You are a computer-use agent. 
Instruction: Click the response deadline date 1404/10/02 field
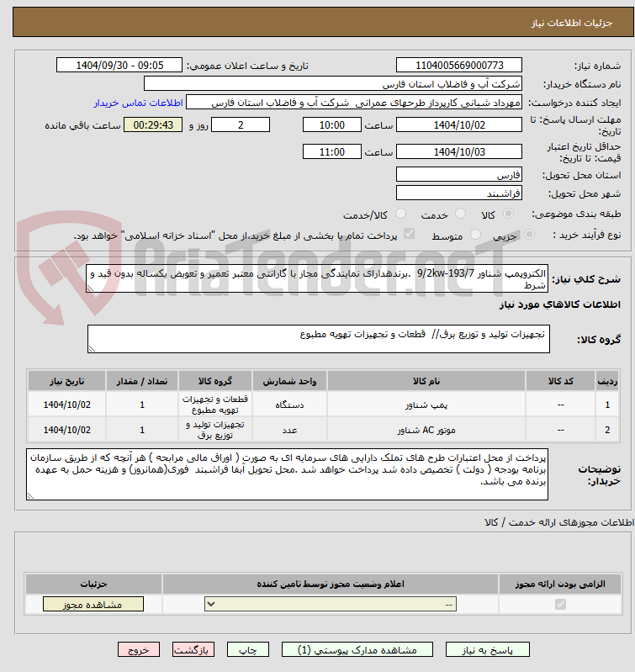coord(459,124)
